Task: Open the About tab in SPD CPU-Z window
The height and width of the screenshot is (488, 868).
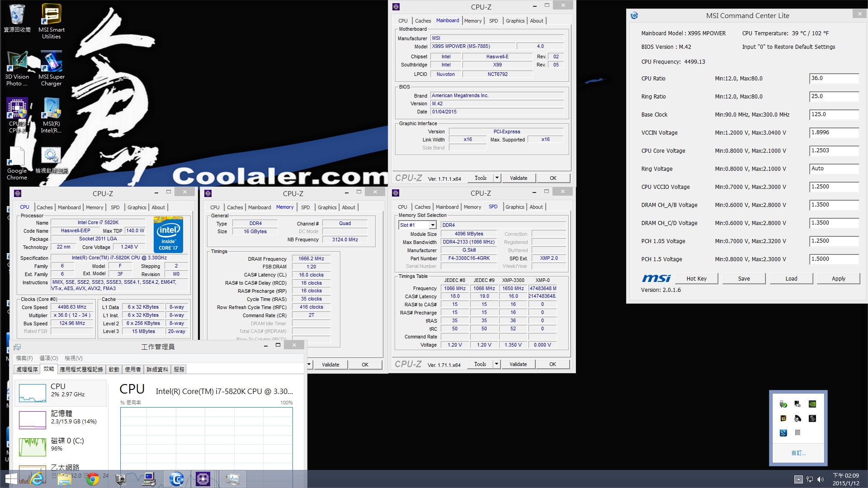Action: click(536, 207)
